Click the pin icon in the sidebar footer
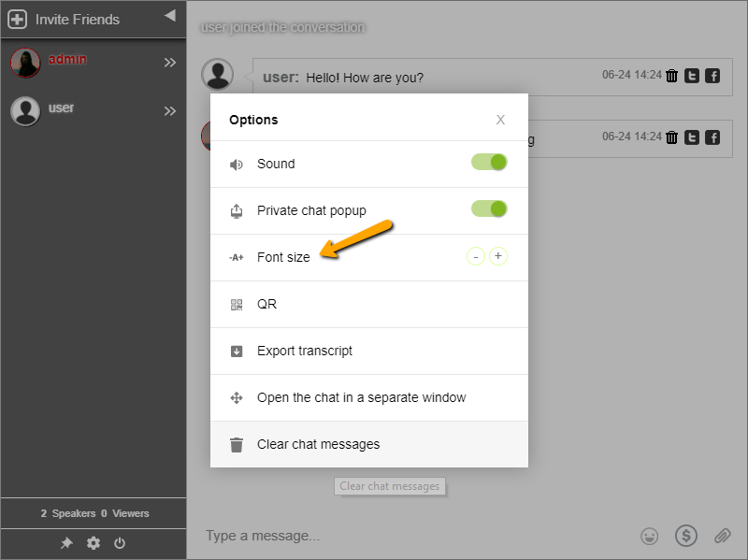Screen dimensions: 748x560 click(66, 543)
